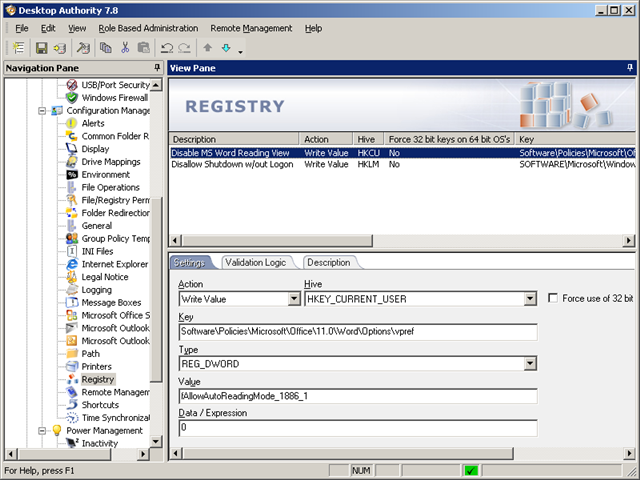Open the View menu
Screen dimensions: 640x480
(x=77, y=28)
